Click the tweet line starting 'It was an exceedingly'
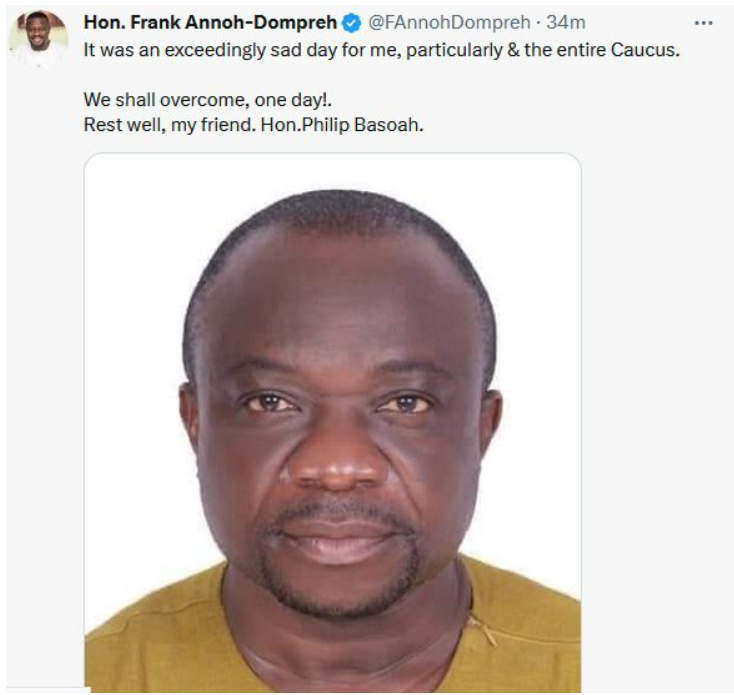This screenshot has height=695, width=734. 382,50
